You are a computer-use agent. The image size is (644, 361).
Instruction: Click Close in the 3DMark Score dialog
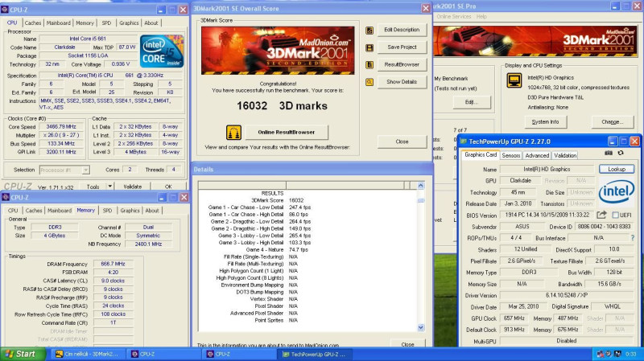[402, 142]
